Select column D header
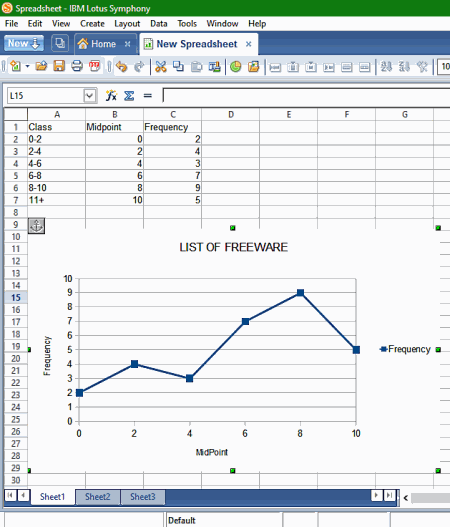450x527 pixels. [x=231, y=115]
